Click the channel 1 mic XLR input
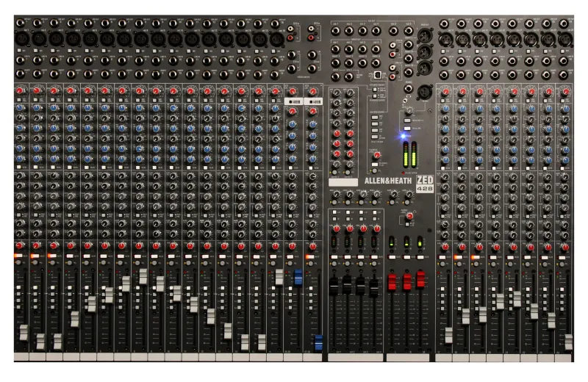588x382 pixels. [x=22, y=38]
